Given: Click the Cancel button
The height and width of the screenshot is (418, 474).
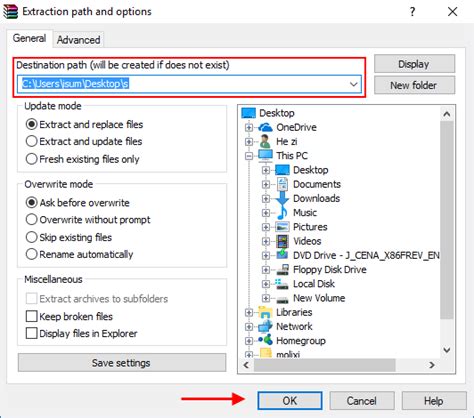Looking at the screenshot, I should point(362,401).
